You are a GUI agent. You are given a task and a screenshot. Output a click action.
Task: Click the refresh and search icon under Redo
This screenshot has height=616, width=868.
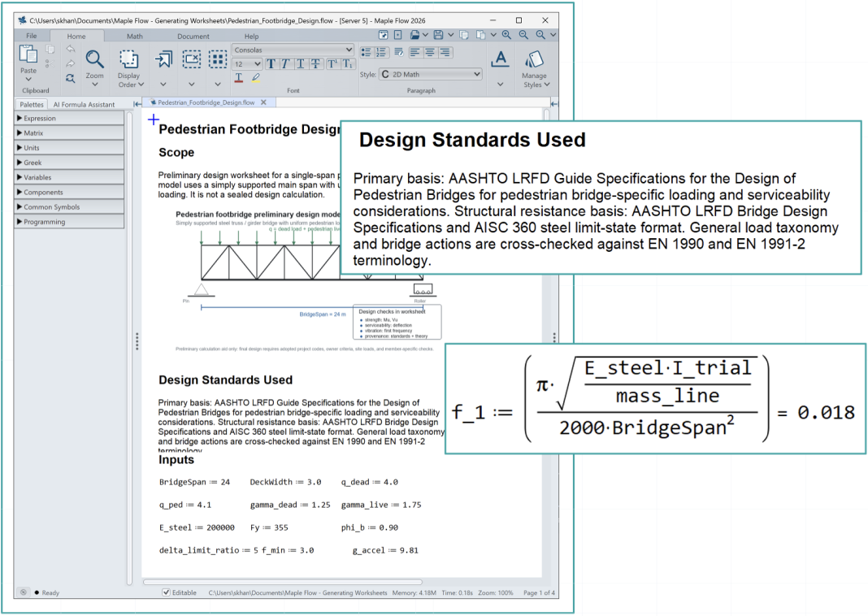click(71, 79)
